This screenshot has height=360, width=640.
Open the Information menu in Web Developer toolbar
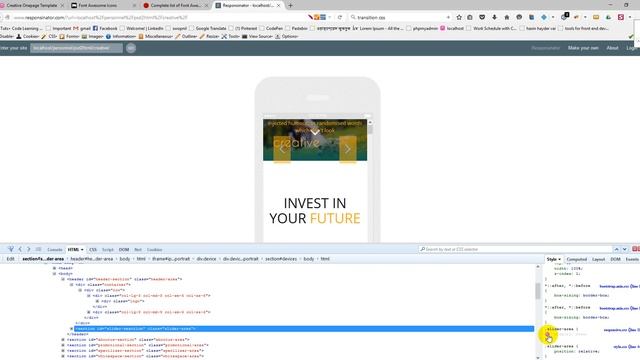pos(121,36)
